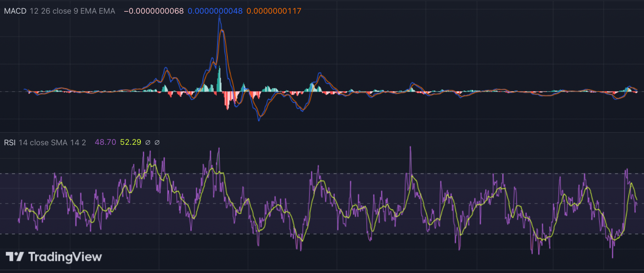Select the MACD parameters text "12 26 close 9 EMA EMA"

72,11
